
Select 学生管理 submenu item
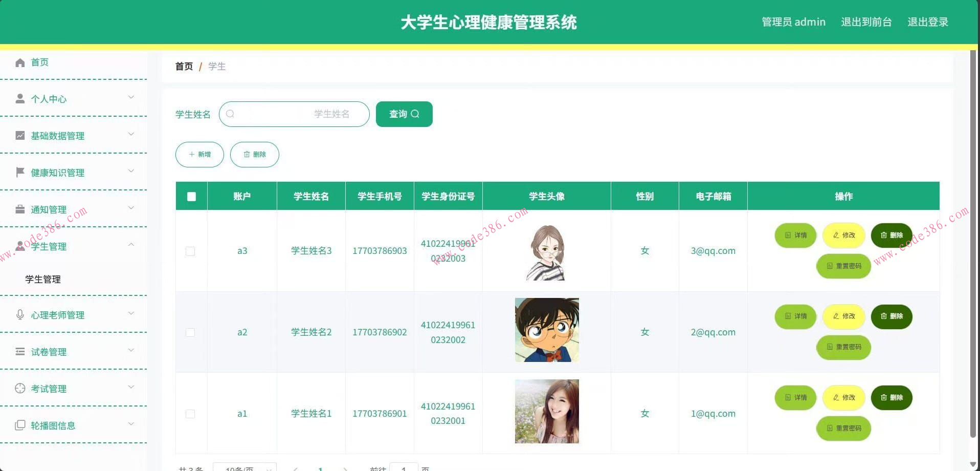tap(43, 279)
